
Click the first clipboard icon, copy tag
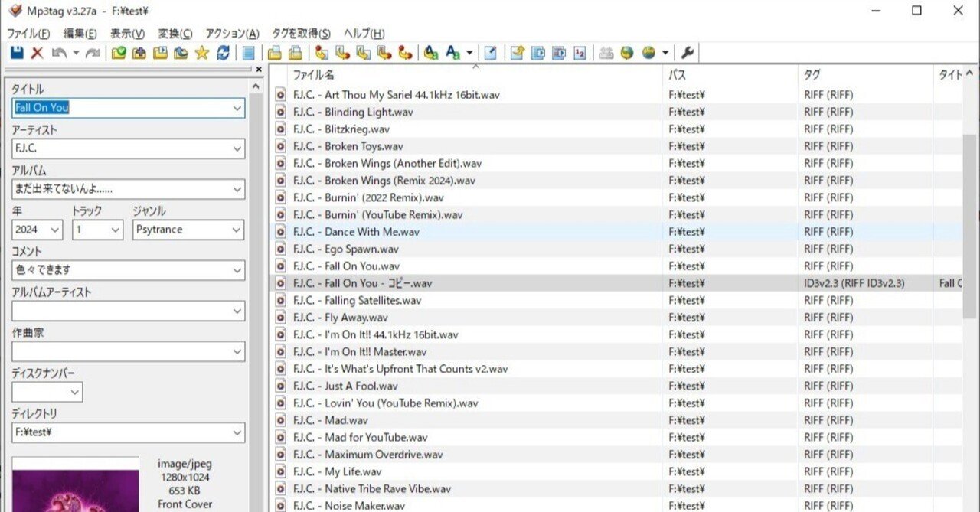coord(274,53)
